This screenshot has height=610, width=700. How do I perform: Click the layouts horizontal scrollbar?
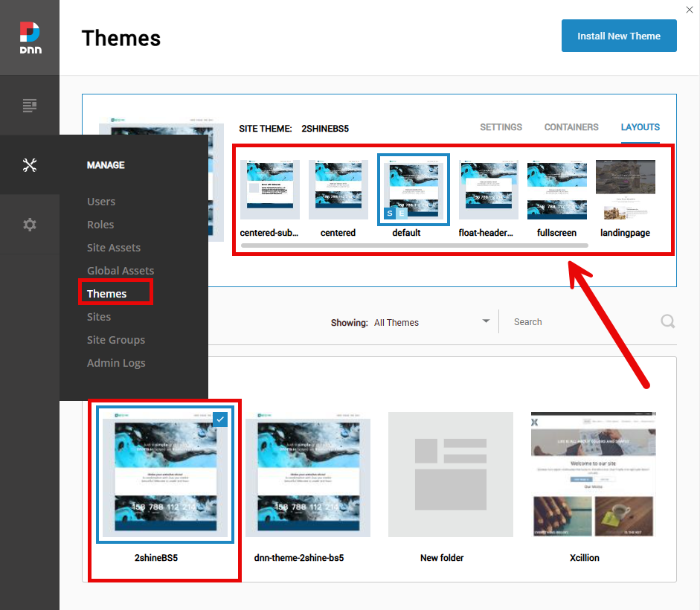tap(414, 245)
